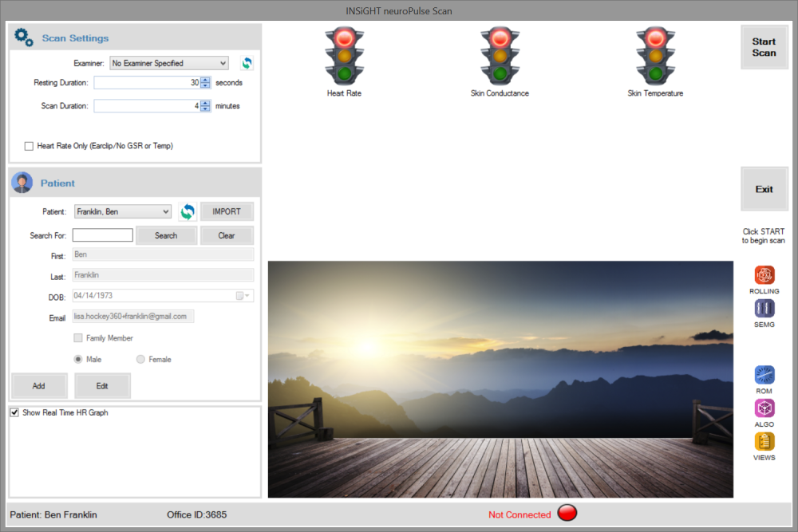Viewport: 798px width, 532px height.
Task: Click the Start Scan button
Action: (x=764, y=46)
